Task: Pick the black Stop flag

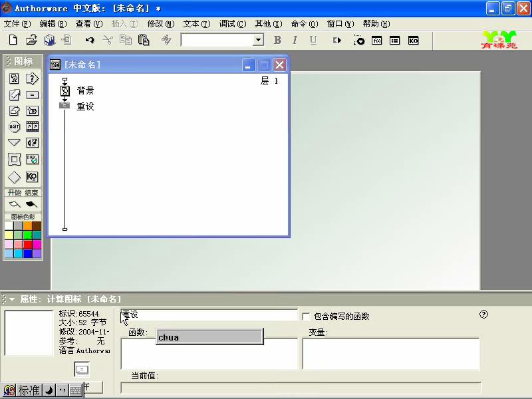Action: (x=31, y=204)
